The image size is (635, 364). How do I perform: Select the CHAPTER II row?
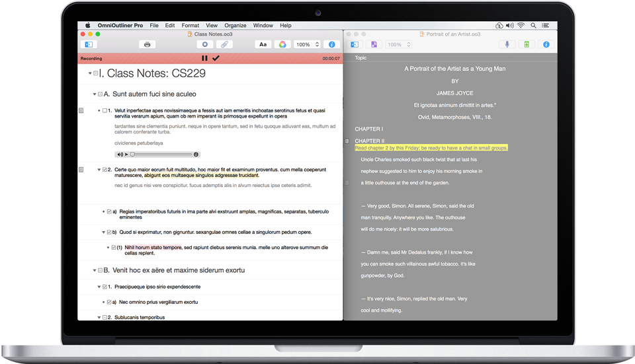(370, 141)
